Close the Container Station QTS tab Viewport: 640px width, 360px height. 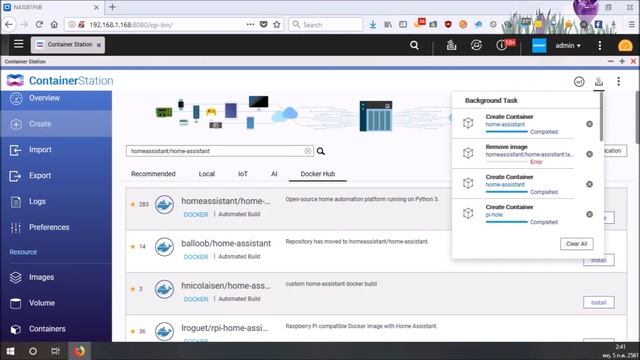pyautogui.click(x=99, y=45)
